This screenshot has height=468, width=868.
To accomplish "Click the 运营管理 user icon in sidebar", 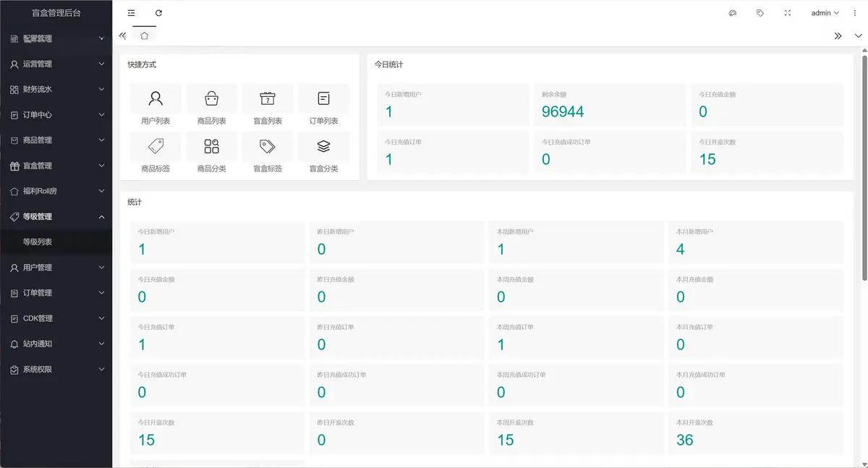I will coord(14,64).
